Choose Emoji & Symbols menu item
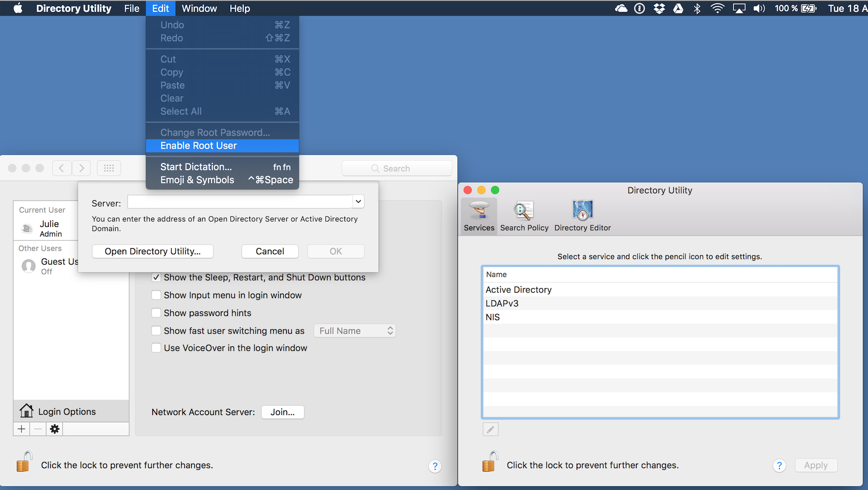The image size is (868, 490). 222,180
